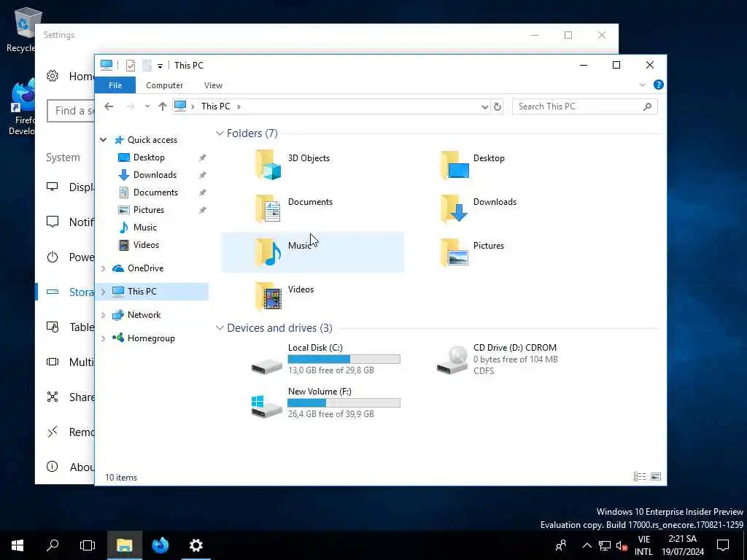Click the File Explorer taskbar icon
The image size is (747, 560).
[x=124, y=545]
